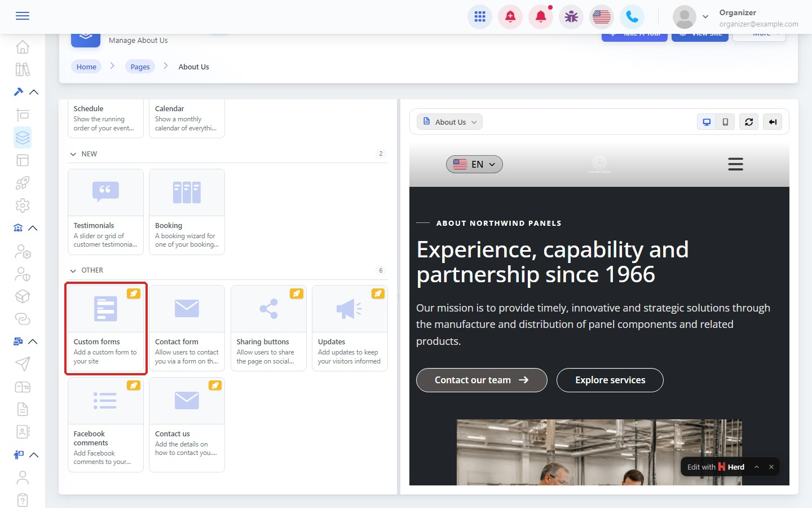Click the bug report icon
The image size is (812, 508).
[x=571, y=17]
